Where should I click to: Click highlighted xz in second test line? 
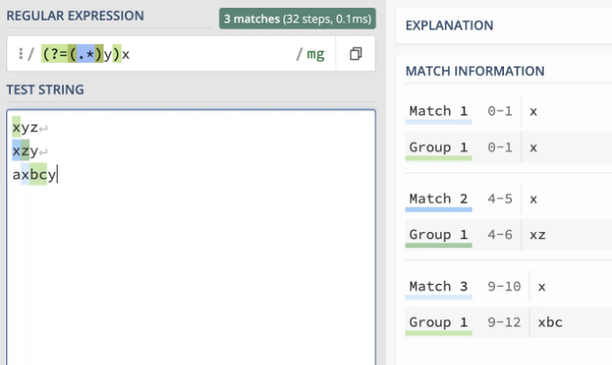point(21,151)
